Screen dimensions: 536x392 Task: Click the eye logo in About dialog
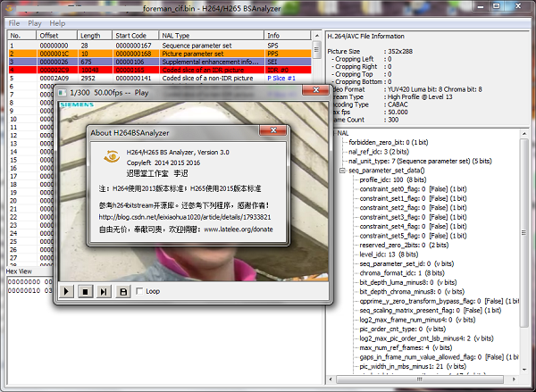tap(112, 156)
